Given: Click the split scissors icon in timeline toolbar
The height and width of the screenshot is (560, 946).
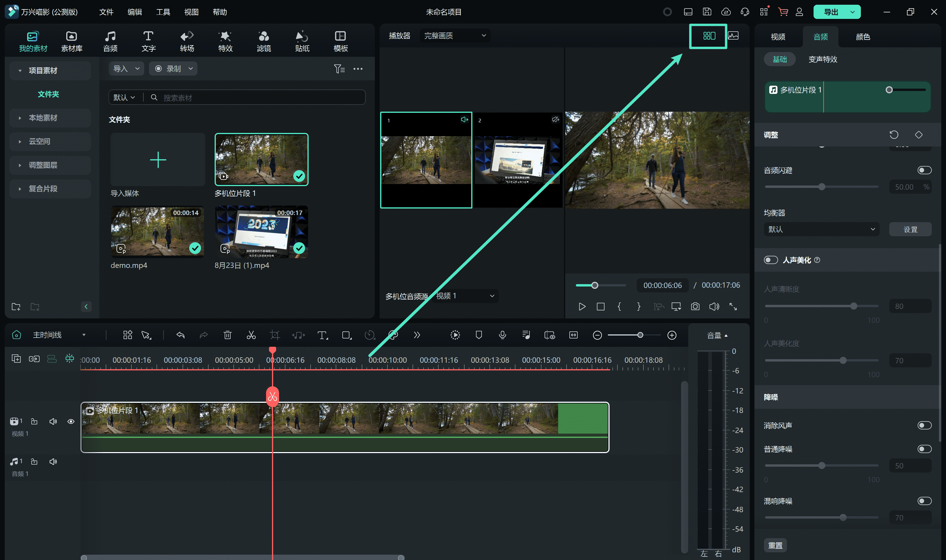Looking at the screenshot, I should point(251,335).
